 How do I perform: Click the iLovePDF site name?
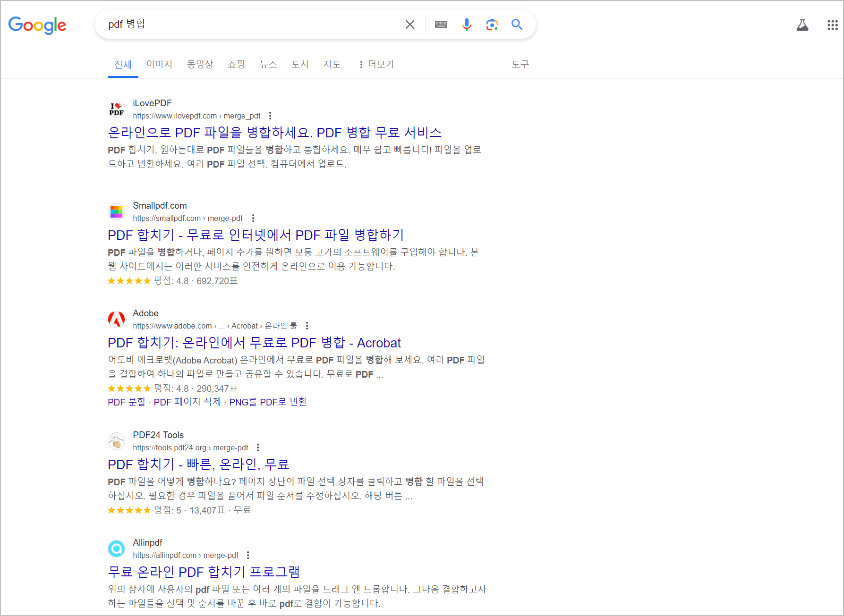pos(152,103)
